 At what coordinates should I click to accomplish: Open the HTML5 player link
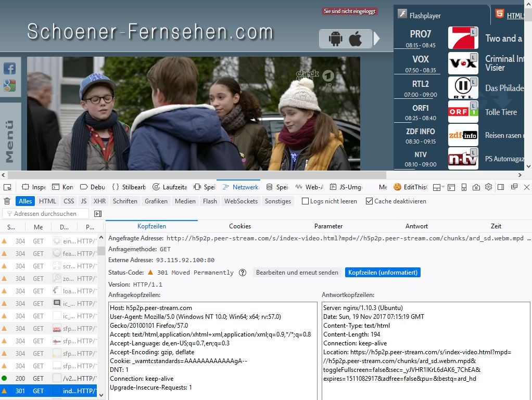[514, 16]
